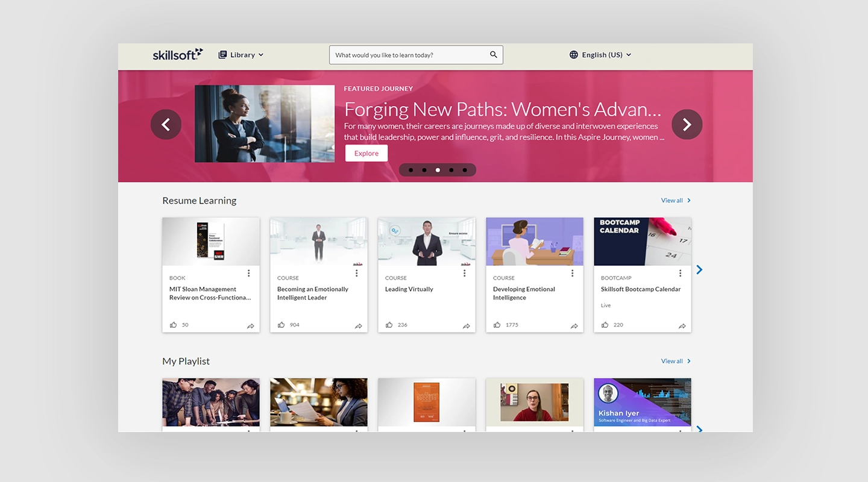The width and height of the screenshot is (868, 482).
Task: Click Developing Emotional Intelligence thumbnail
Action: click(x=535, y=242)
